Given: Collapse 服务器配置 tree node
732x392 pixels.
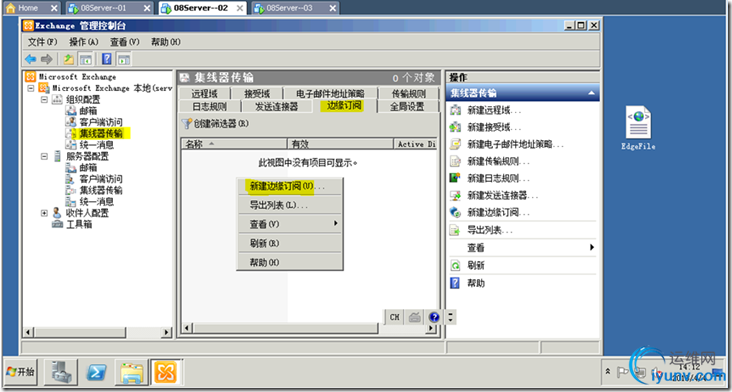Looking at the screenshot, I should (44, 156).
